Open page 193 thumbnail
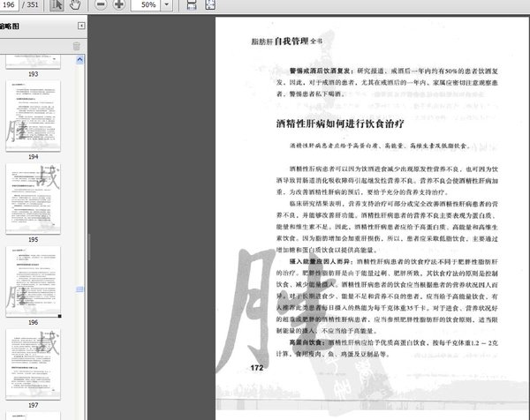The image size is (530, 420). 34,62
